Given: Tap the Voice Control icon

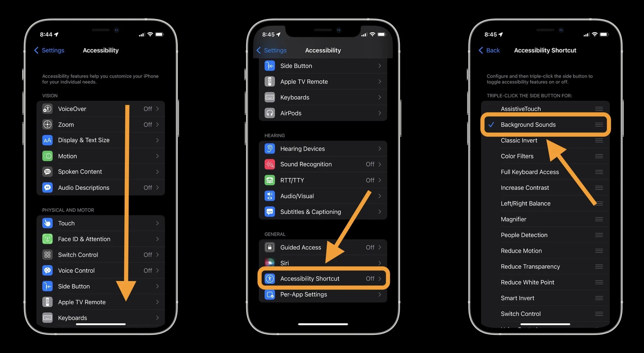Looking at the screenshot, I should click(x=47, y=270).
